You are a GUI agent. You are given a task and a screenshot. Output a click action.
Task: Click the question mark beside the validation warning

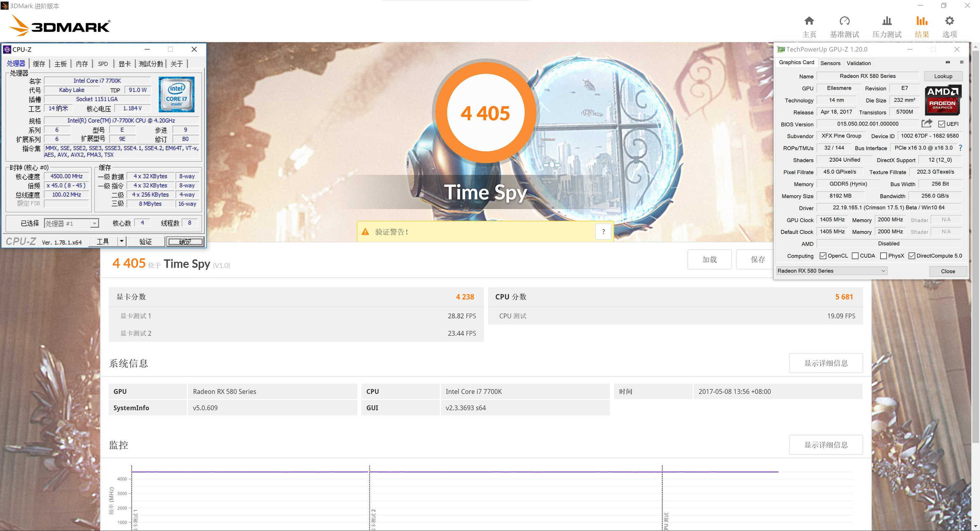603,231
